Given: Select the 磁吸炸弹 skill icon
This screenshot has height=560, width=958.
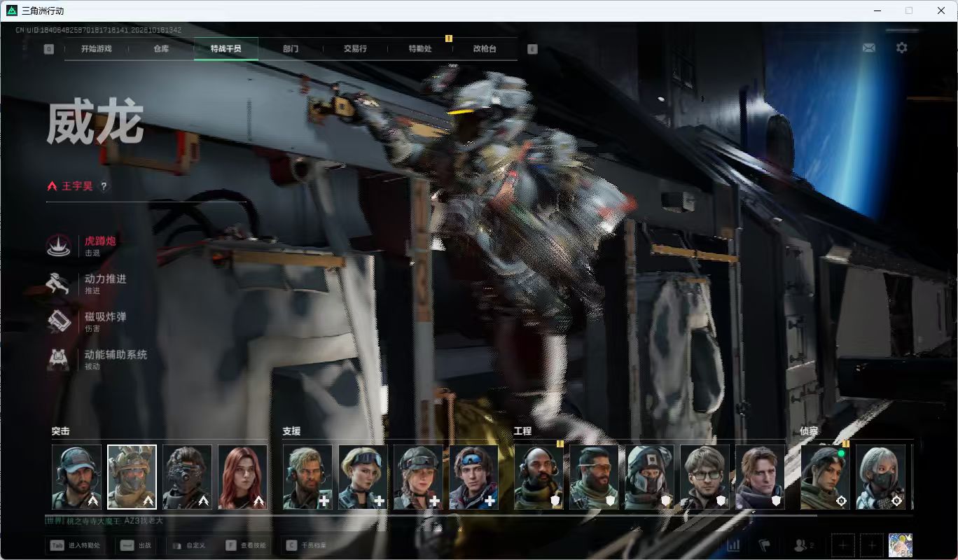Looking at the screenshot, I should (58, 321).
